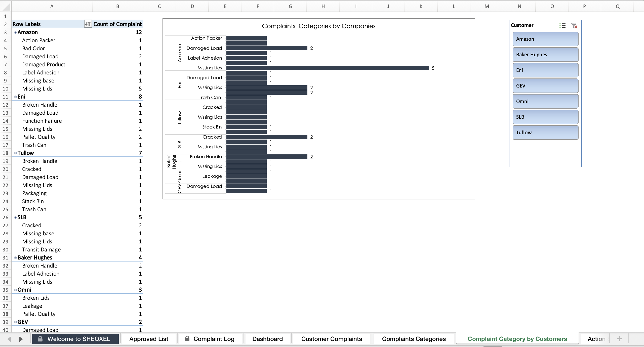Switch to Customer Complaints sheet
This screenshot has height=347, width=644.
(332, 339)
